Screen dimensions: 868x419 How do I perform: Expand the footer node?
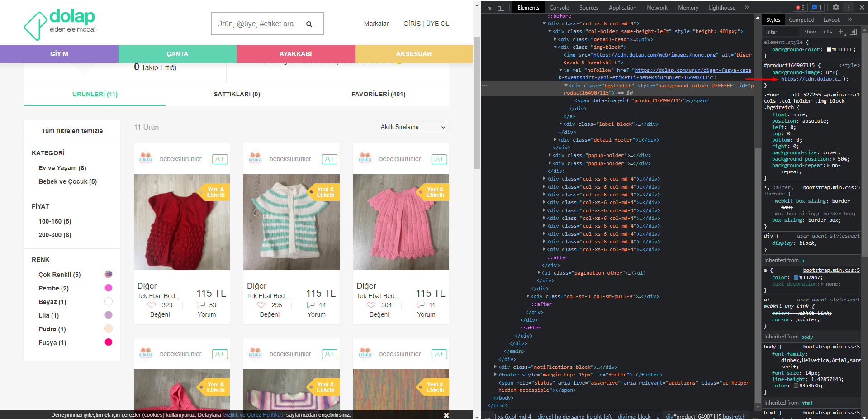(495, 375)
